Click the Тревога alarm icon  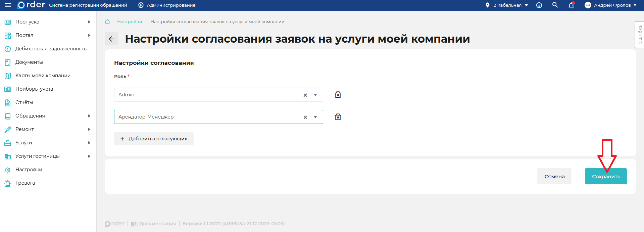click(8, 183)
